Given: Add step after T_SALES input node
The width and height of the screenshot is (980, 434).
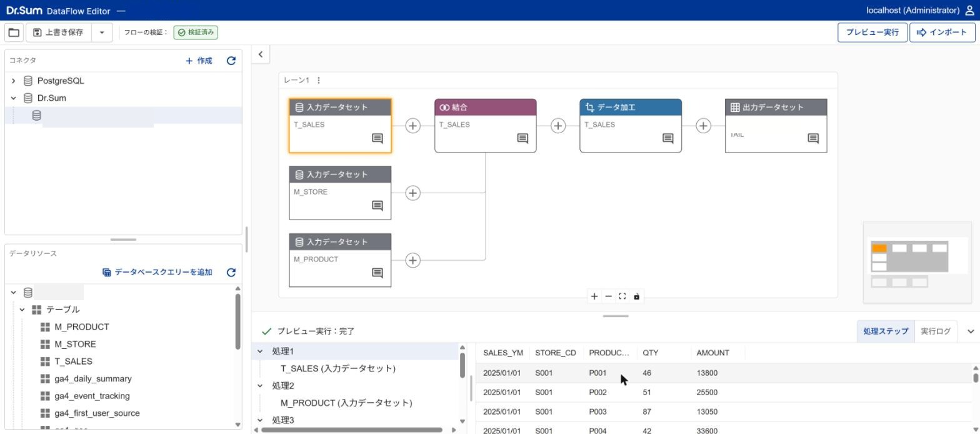Looking at the screenshot, I should point(412,126).
